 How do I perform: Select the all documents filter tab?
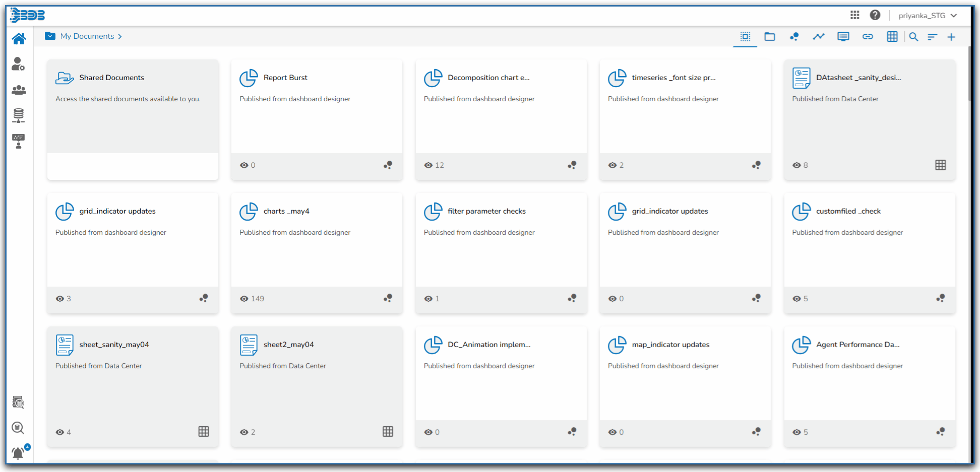tap(745, 36)
